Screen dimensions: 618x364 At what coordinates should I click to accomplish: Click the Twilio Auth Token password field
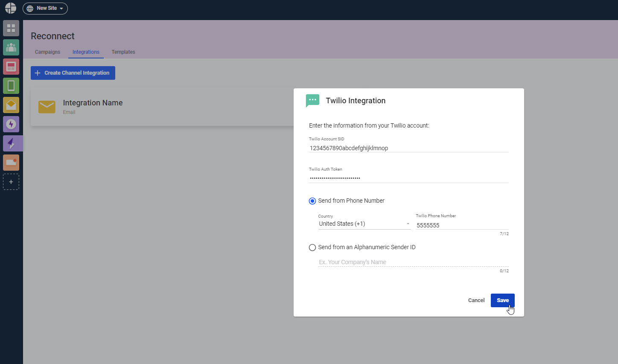(x=409, y=178)
